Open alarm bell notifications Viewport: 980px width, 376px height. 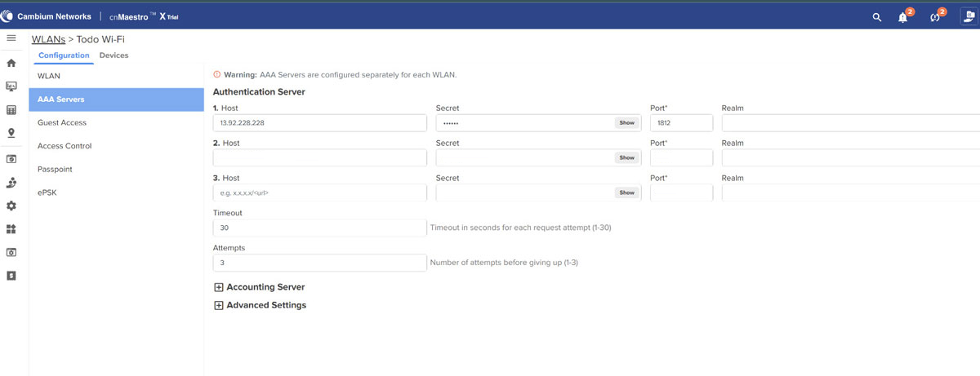[x=903, y=17]
